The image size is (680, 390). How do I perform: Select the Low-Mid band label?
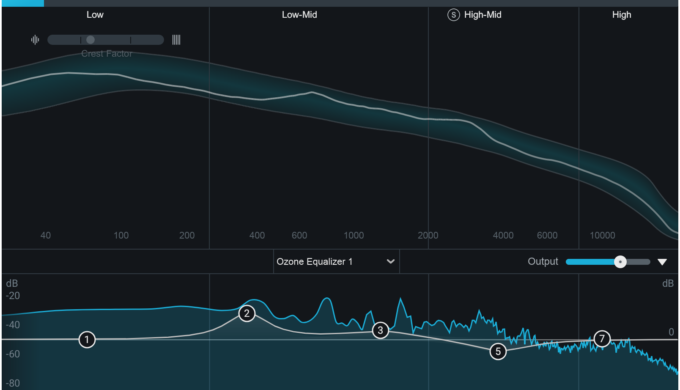(299, 15)
